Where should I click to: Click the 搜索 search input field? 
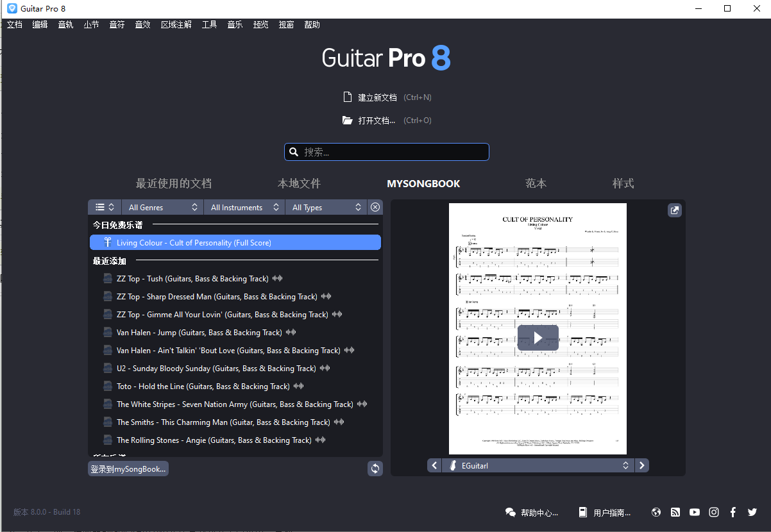point(385,151)
